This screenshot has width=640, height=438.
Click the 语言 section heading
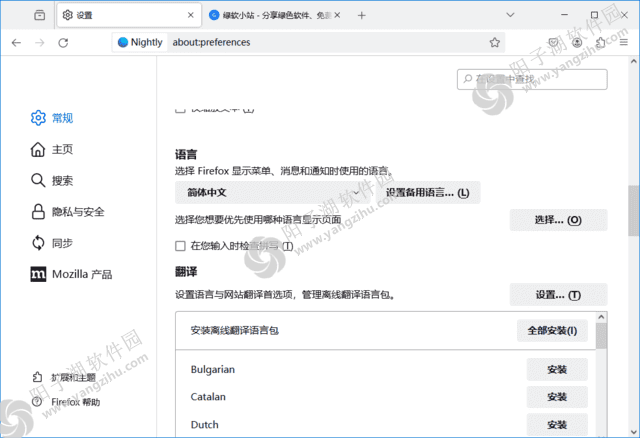(186, 155)
